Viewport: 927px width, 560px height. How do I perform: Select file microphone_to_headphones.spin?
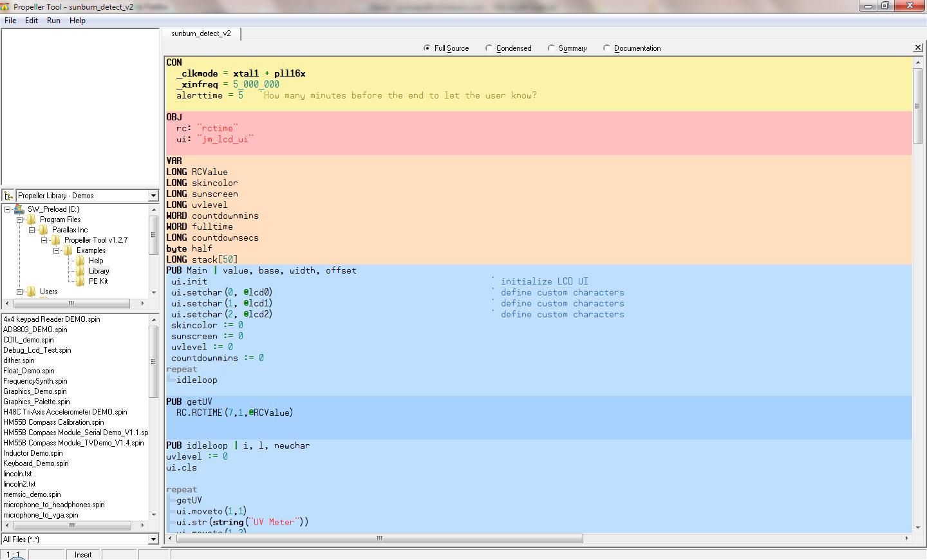(x=54, y=505)
